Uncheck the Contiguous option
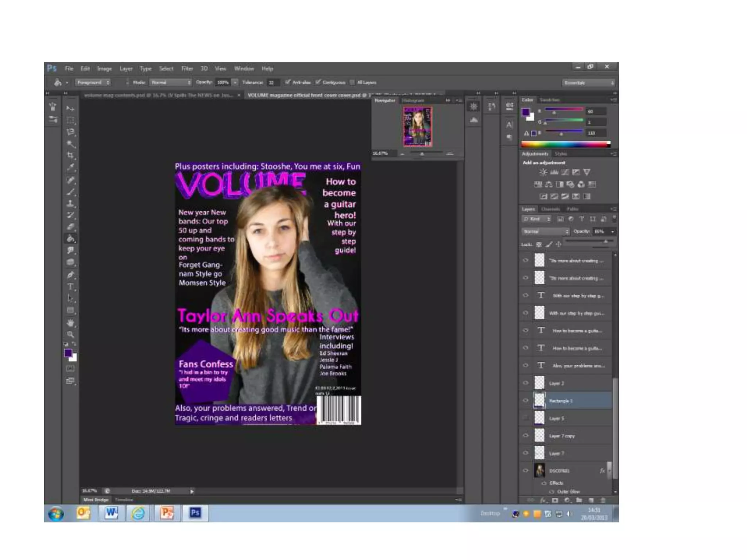The width and height of the screenshot is (747, 560). (318, 82)
